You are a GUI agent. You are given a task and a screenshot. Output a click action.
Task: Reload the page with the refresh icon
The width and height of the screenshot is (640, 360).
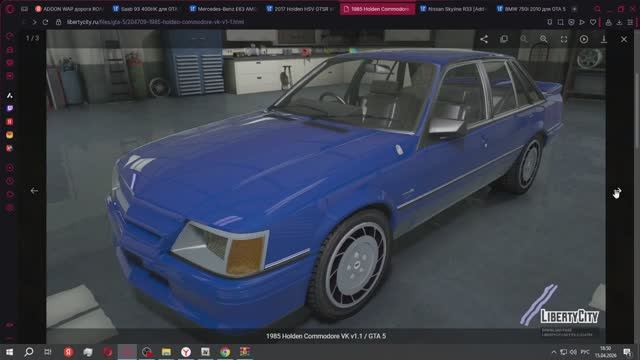click(45, 22)
